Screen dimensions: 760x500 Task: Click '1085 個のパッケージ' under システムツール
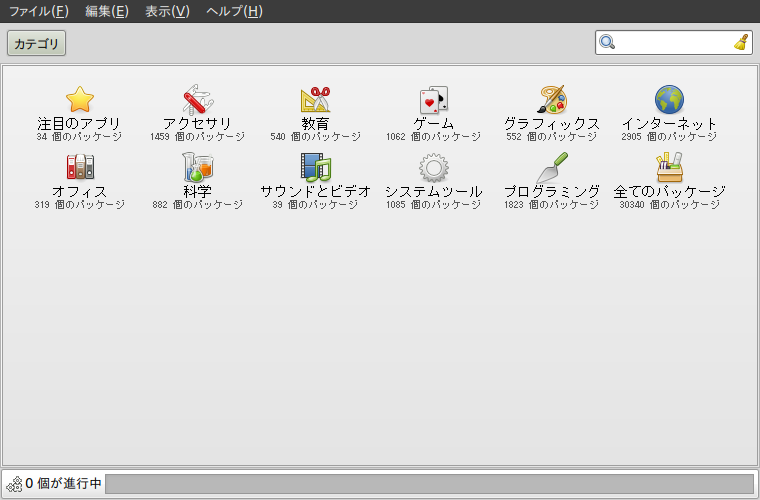[434, 205]
